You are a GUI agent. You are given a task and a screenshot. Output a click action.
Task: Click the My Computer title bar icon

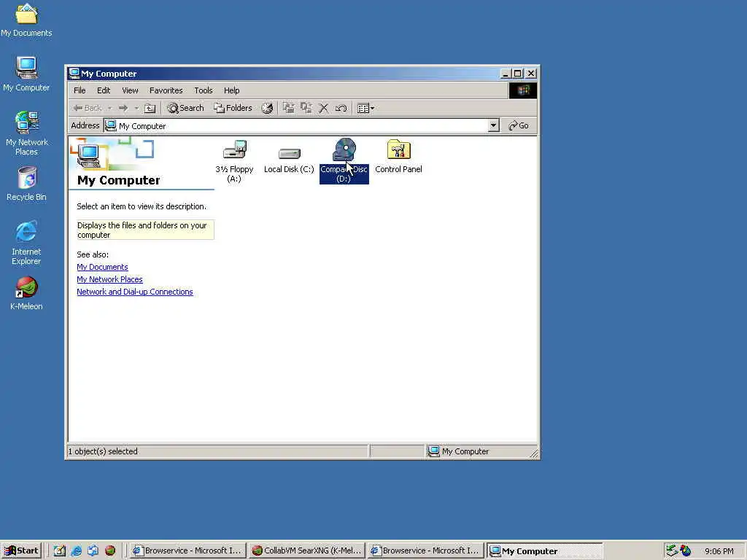point(74,74)
